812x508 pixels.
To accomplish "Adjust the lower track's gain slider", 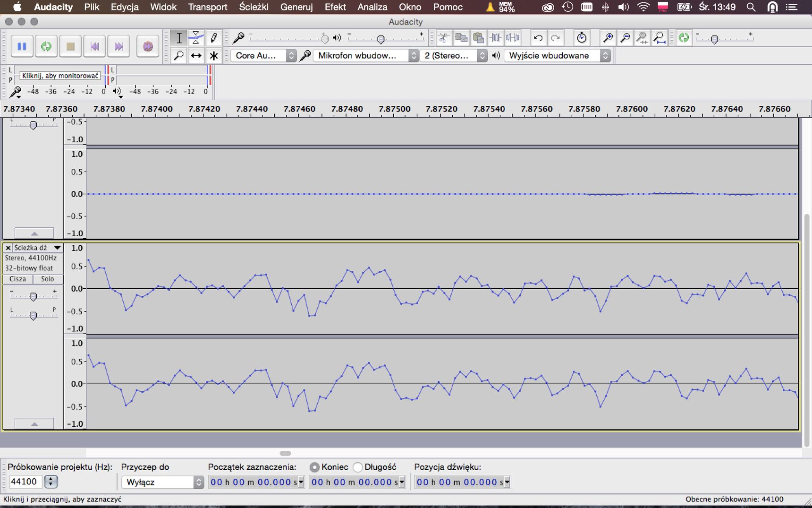I will 33,297.
